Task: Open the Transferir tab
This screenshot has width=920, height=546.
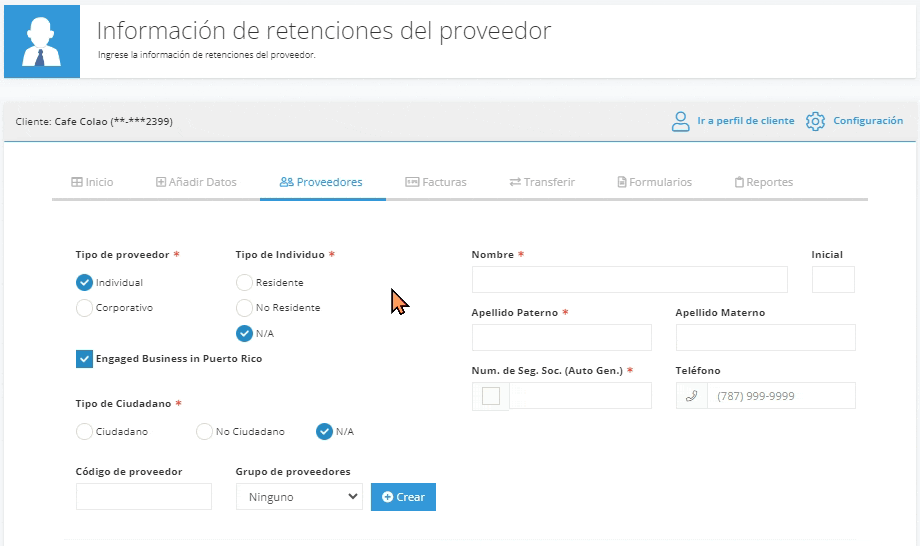Action: pyautogui.click(x=542, y=182)
